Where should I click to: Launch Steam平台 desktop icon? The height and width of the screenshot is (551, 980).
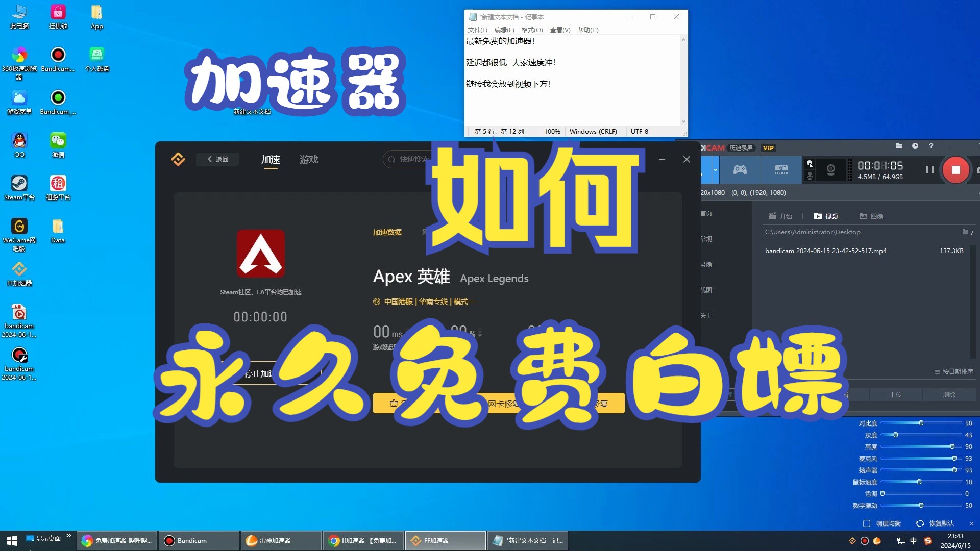coord(19,188)
